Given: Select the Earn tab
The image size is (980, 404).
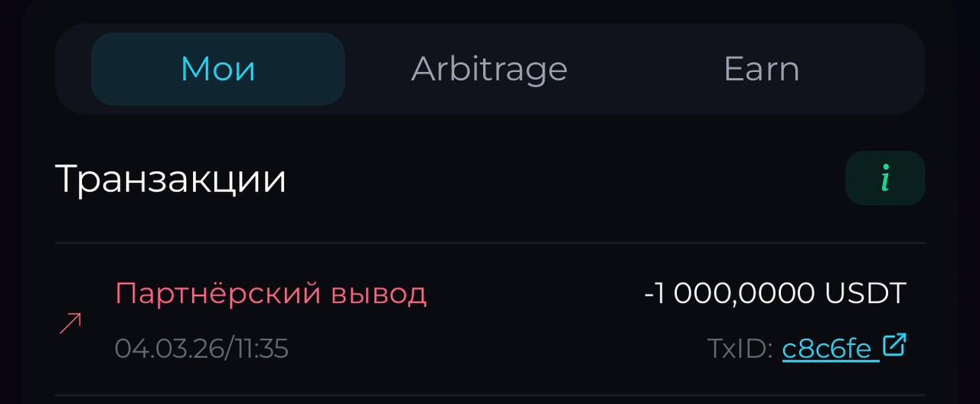Looking at the screenshot, I should pyautogui.click(x=761, y=69).
